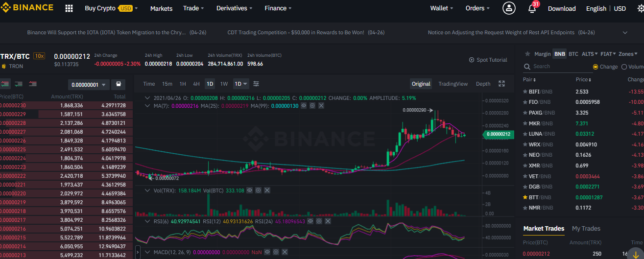The image size is (644, 259).
Task: Select the Original chart tab
Action: (421, 84)
